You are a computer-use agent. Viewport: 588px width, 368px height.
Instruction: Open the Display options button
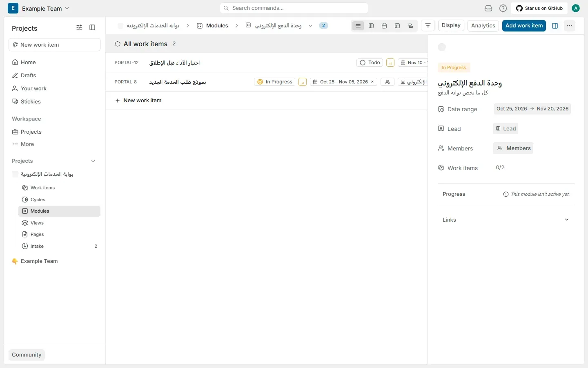tap(451, 25)
